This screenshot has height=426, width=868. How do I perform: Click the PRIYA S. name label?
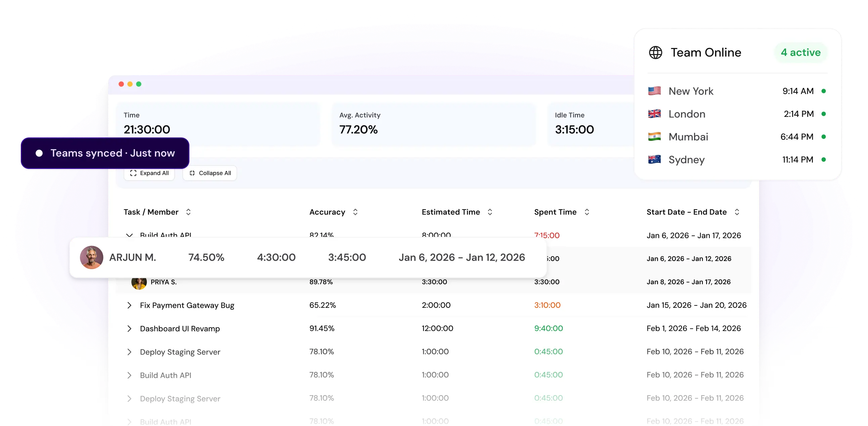point(164,282)
